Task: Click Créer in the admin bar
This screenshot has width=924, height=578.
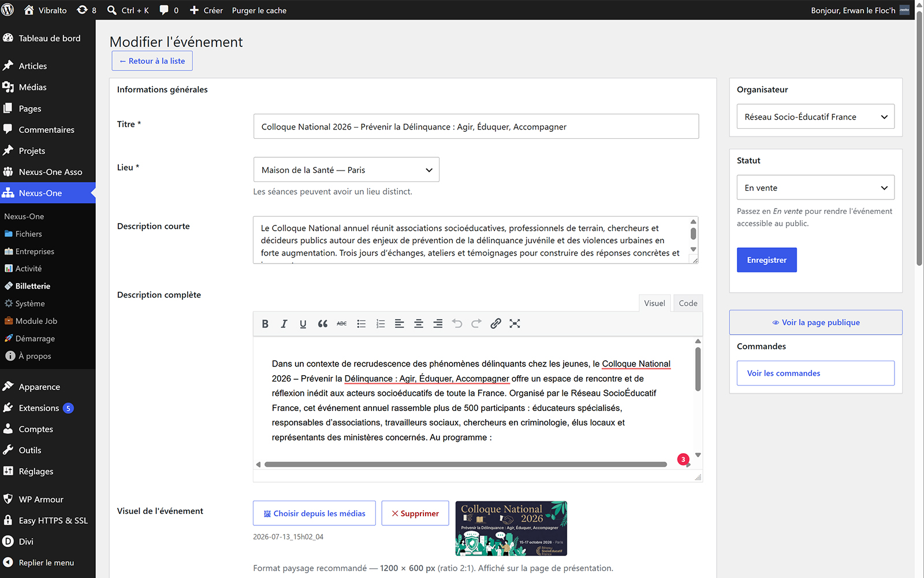Action: pyautogui.click(x=206, y=10)
